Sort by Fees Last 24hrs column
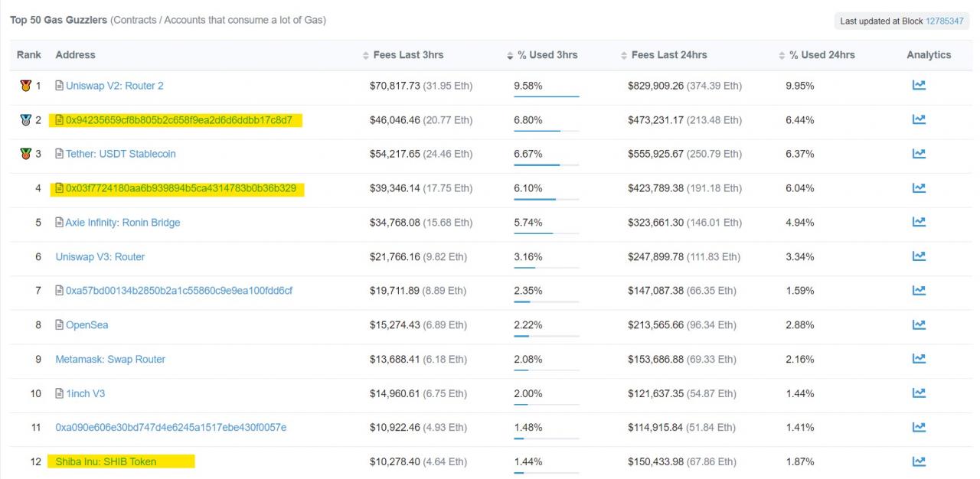Screen dimensions: 980x479 [668, 55]
